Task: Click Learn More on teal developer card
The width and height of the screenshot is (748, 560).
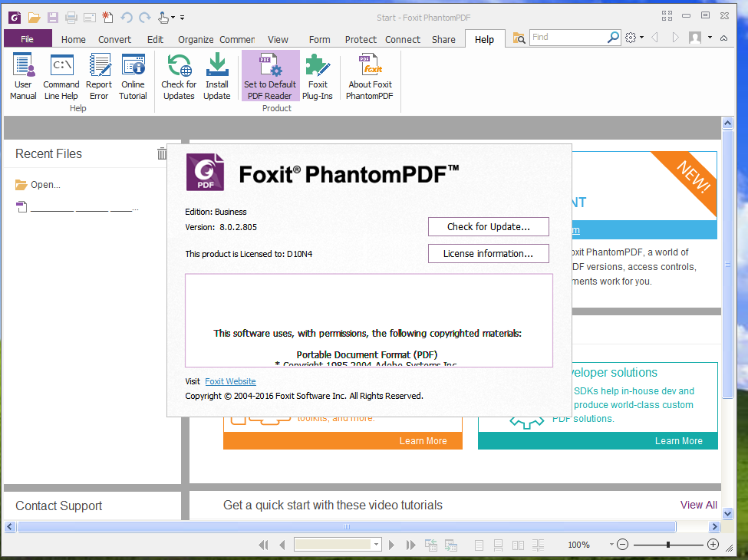Action: [678, 441]
